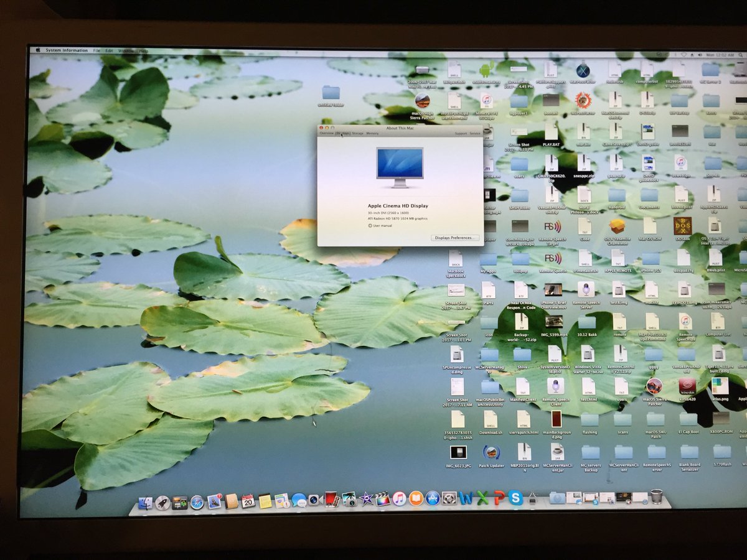Open Skype icon in Dock
The height and width of the screenshot is (560, 747).
515,497
